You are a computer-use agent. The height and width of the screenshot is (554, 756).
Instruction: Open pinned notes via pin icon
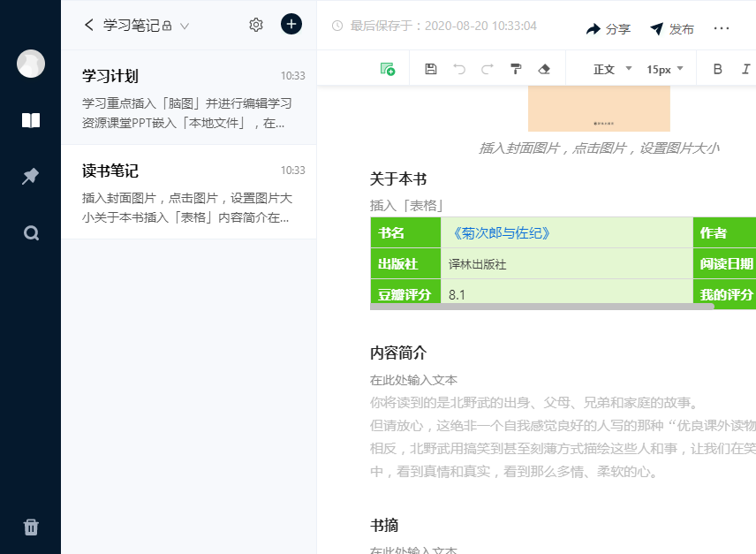pyautogui.click(x=31, y=177)
